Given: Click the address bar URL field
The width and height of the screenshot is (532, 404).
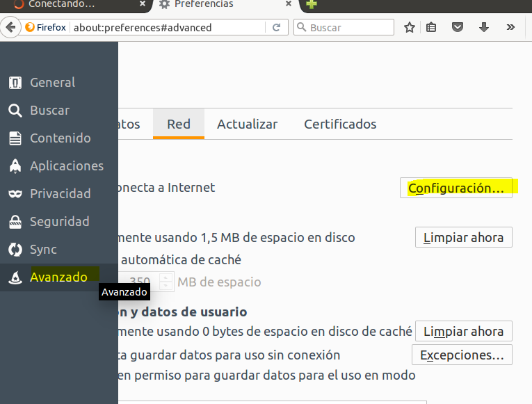Looking at the screenshot, I should point(168,27).
